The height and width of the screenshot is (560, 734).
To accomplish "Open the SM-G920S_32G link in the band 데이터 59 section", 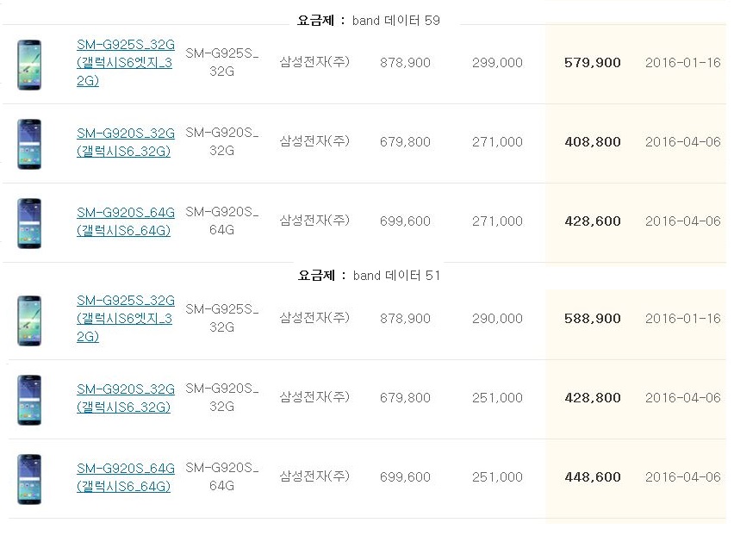I will pyautogui.click(x=125, y=142).
